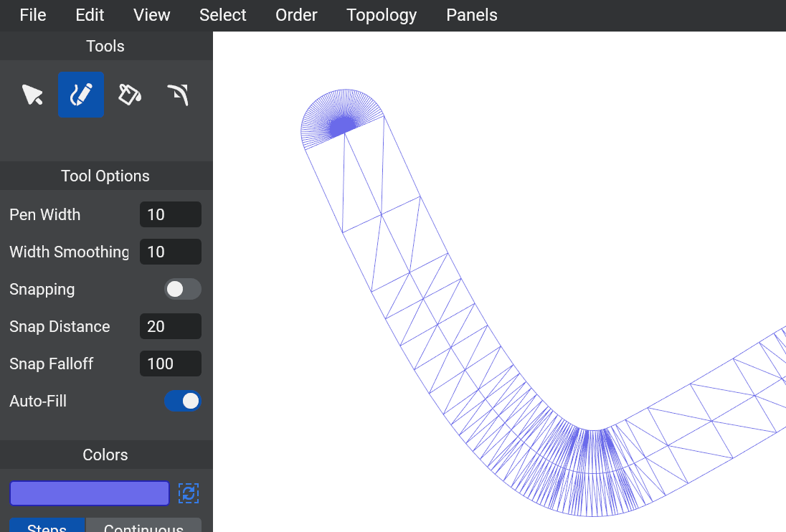Click the Pen Width label
Image resolution: width=786 pixels, height=532 pixels.
(45, 214)
